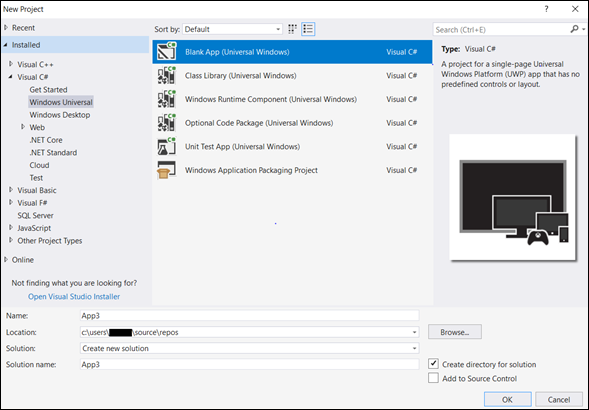Viewport: 589px width, 410px height.
Task: Expand the Visual Basic node
Action: [11, 190]
